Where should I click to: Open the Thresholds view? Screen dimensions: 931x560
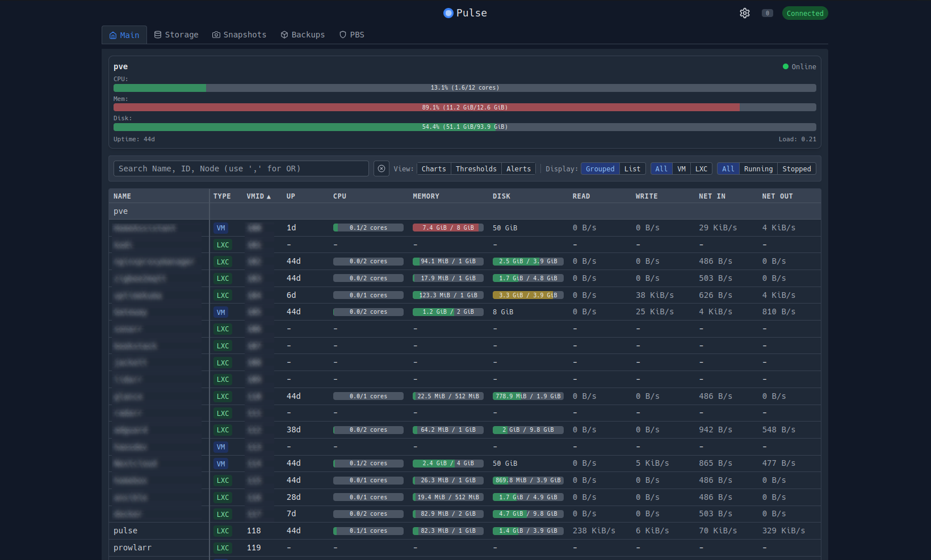coord(476,169)
